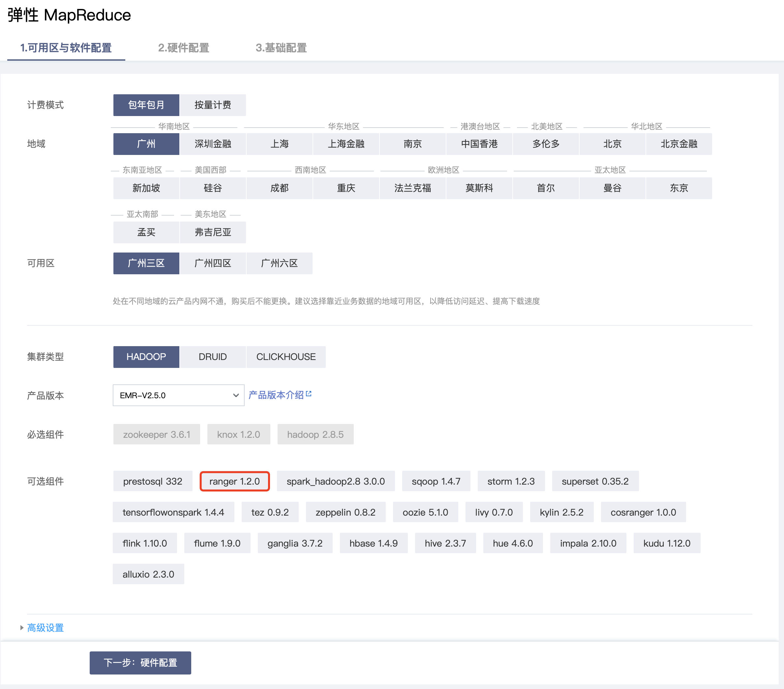
Task: Select 广州四区 availability zone
Action: 213,263
